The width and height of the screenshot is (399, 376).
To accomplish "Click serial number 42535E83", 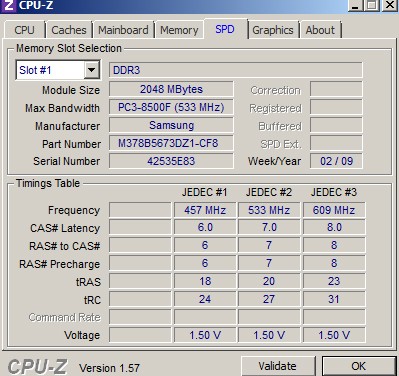I will pyautogui.click(x=171, y=161).
